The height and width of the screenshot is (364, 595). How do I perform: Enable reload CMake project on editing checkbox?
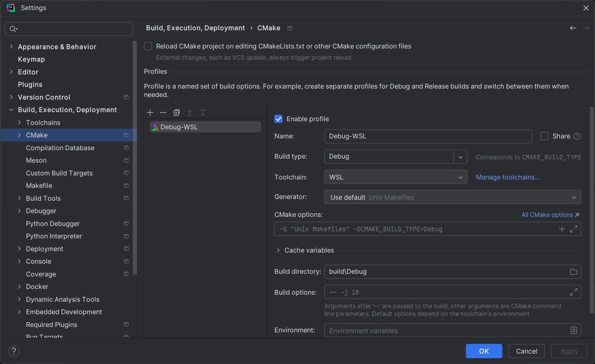(x=148, y=46)
